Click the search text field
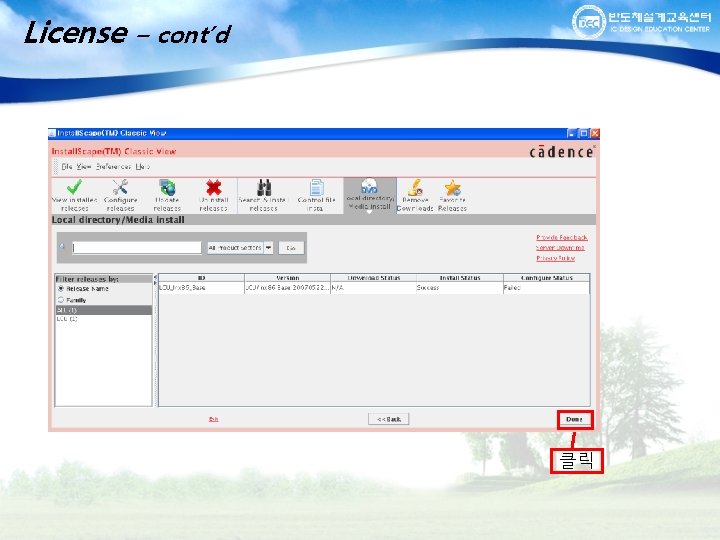Screen dimensions: 720x540 pyautogui.click(x=137, y=248)
